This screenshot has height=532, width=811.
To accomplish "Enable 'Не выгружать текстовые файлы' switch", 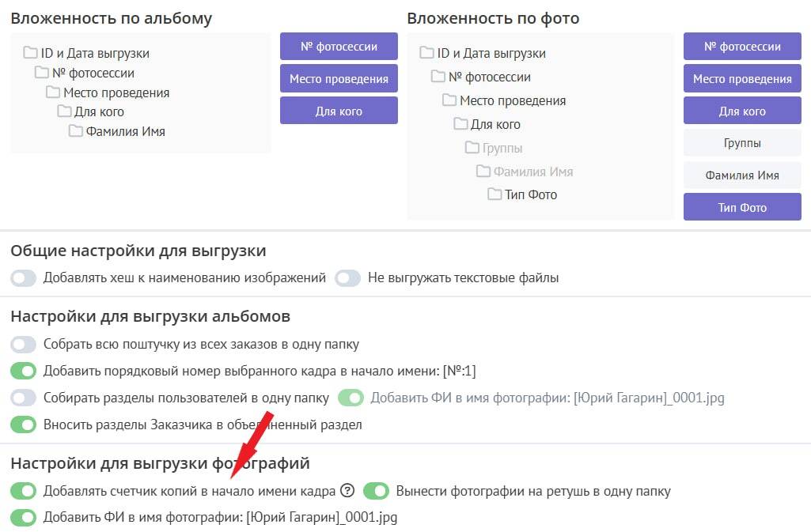I will point(348,278).
